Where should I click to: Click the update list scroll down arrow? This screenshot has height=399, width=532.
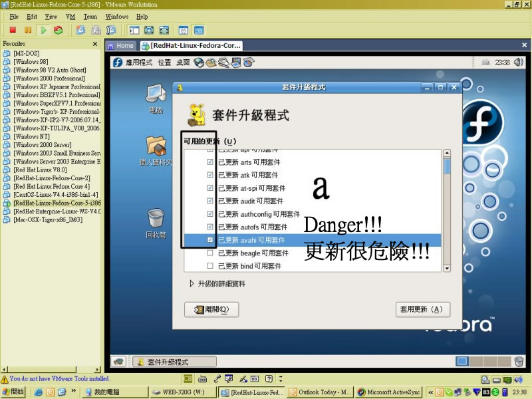[x=447, y=269]
